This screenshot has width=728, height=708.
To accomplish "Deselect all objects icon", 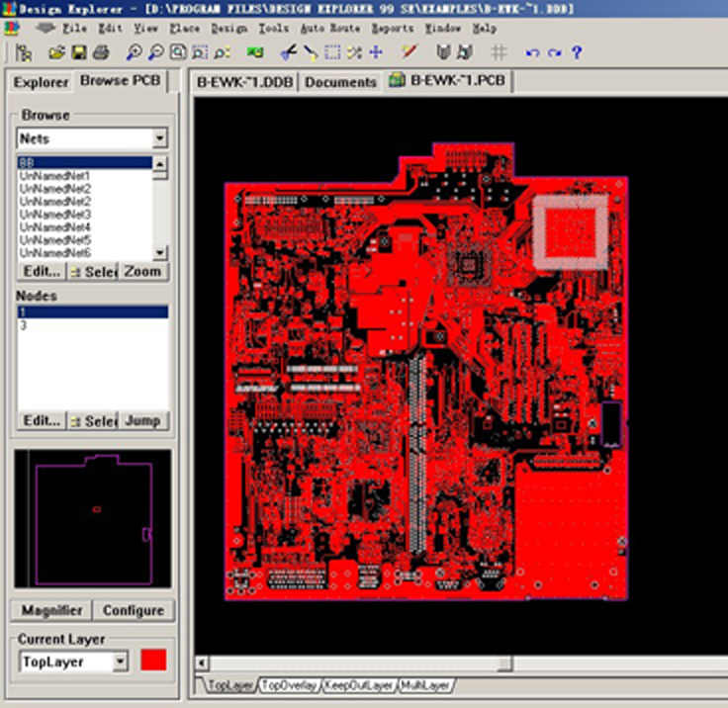I will [x=354, y=52].
